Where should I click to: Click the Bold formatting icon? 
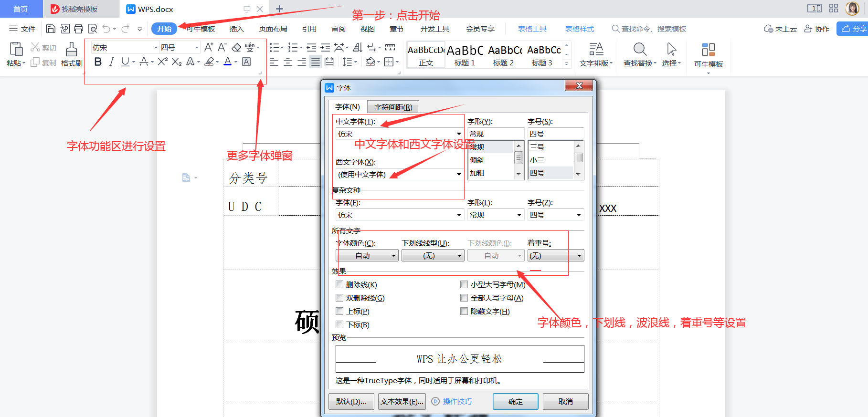pyautogui.click(x=98, y=62)
